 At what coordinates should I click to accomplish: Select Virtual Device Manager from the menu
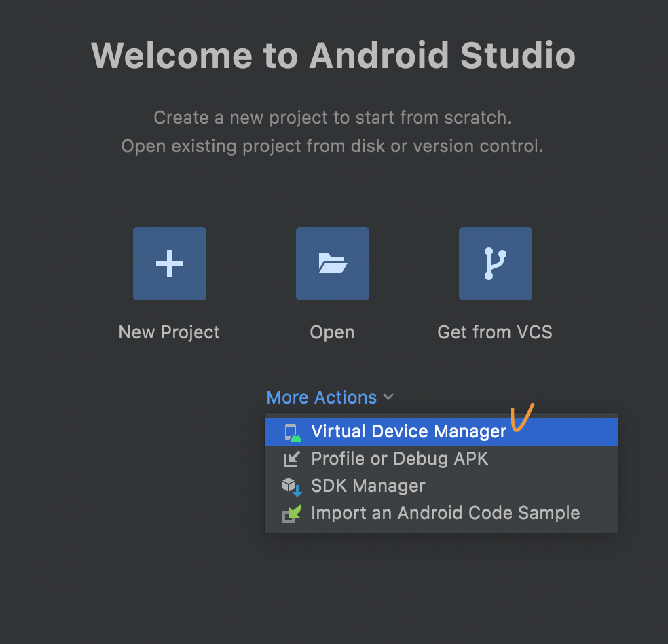(441, 432)
